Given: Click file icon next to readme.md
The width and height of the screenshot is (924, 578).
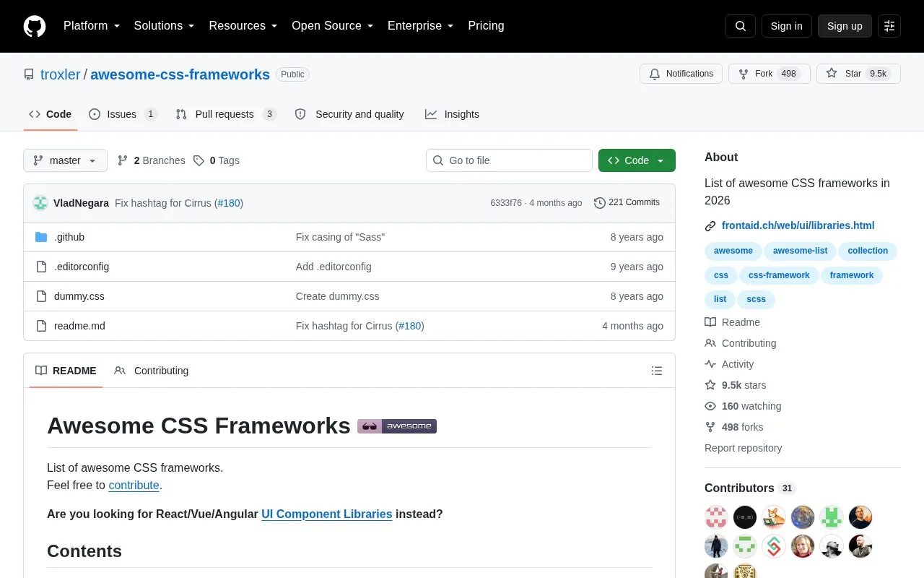Looking at the screenshot, I should coord(41,326).
